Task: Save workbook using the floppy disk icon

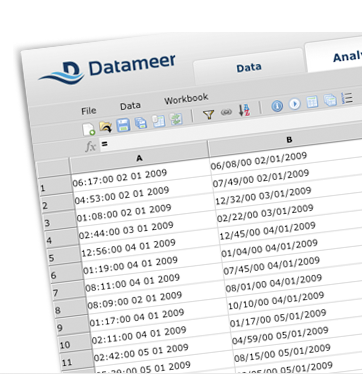Action: pos(123,125)
